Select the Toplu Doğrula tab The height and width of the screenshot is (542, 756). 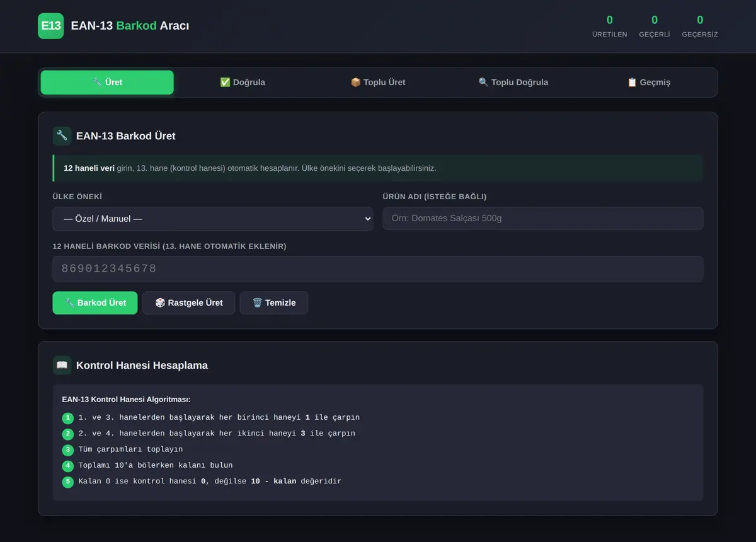point(513,83)
